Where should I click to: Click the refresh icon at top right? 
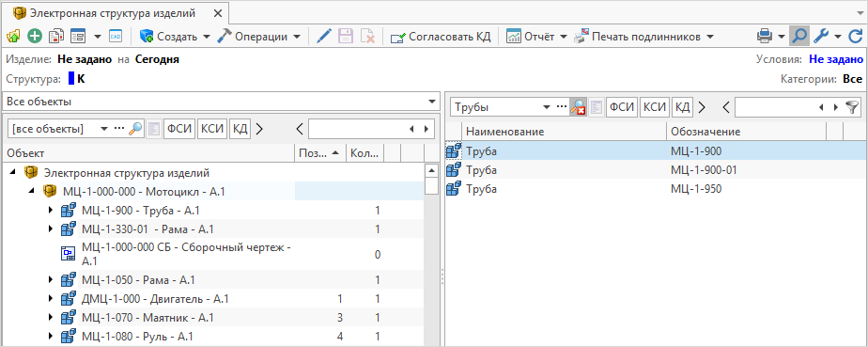tap(855, 37)
